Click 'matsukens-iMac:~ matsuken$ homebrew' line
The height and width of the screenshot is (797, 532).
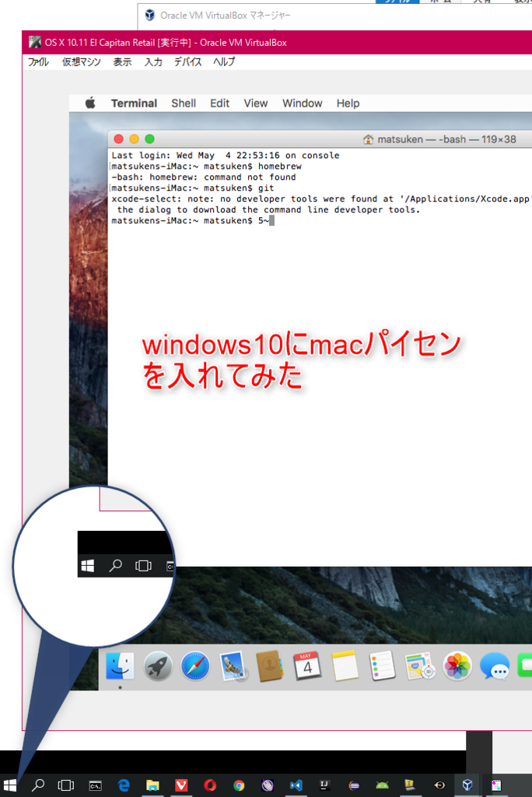coord(206,167)
